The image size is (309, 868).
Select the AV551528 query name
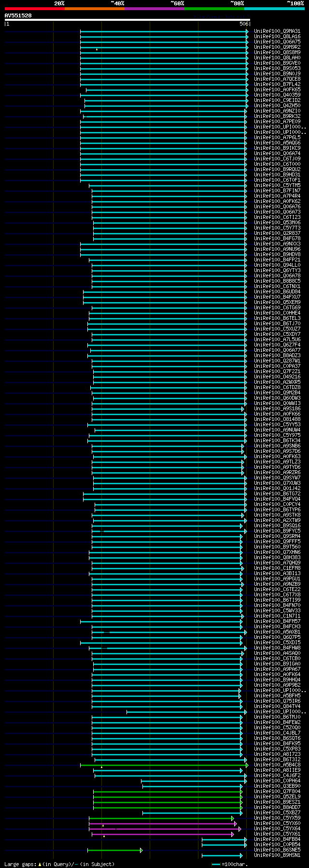click(18, 15)
